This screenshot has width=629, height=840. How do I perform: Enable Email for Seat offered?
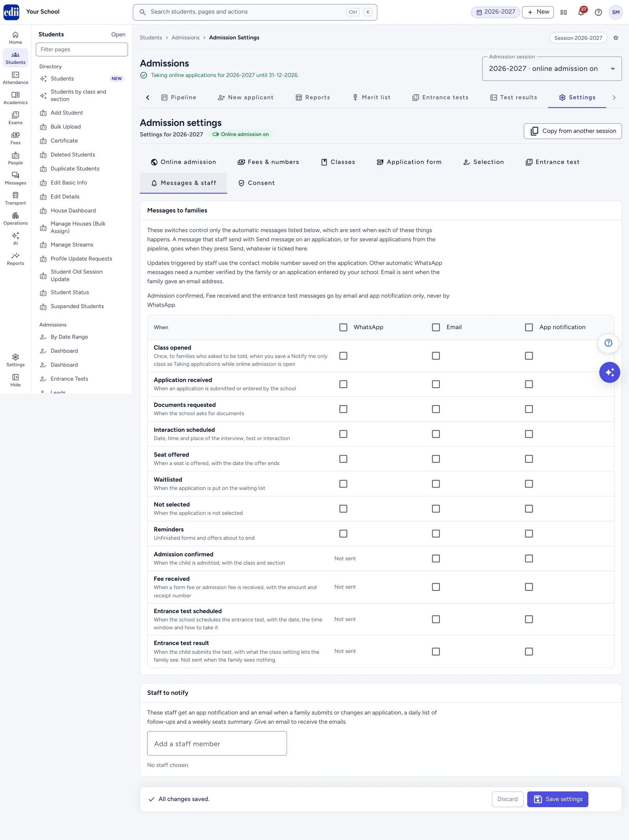coord(436,459)
